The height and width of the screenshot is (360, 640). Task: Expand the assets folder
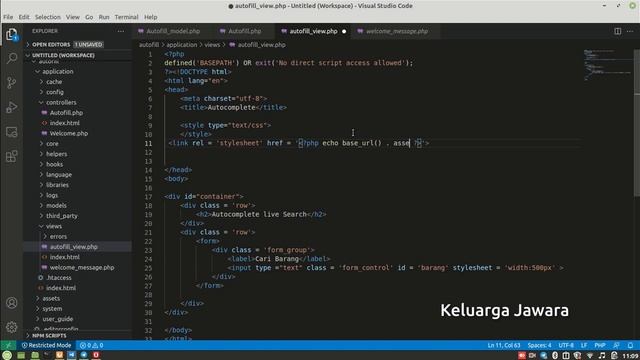click(x=78, y=298)
